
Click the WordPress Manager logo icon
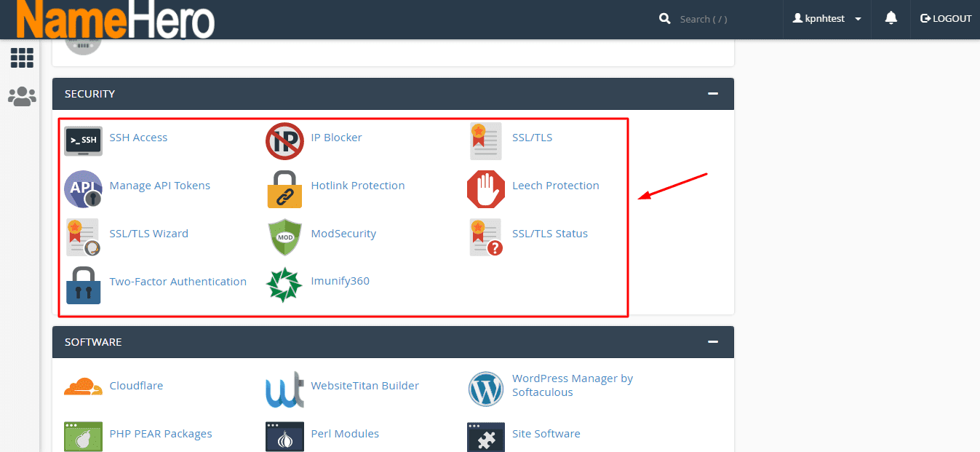485,389
